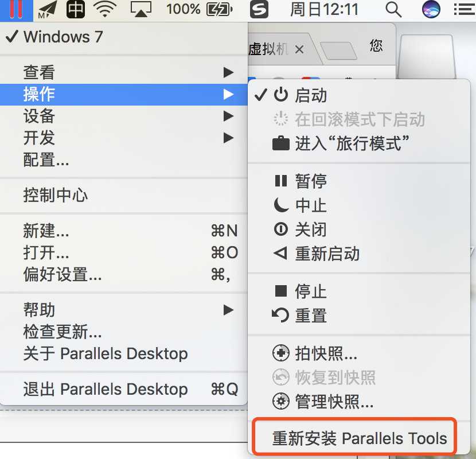The height and width of the screenshot is (459, 476).
Task: Expand the 操作 submenu arrow
Action: coord(229,94)
